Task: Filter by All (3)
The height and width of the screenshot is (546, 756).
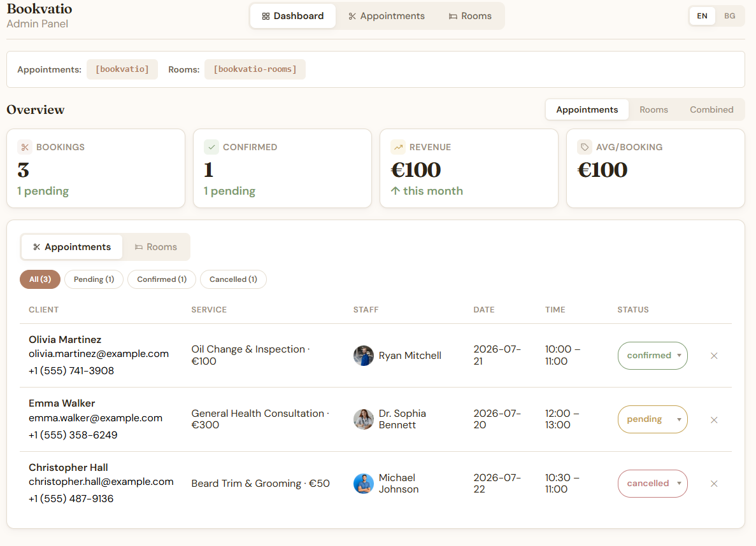Action: (x=40, y=279)
